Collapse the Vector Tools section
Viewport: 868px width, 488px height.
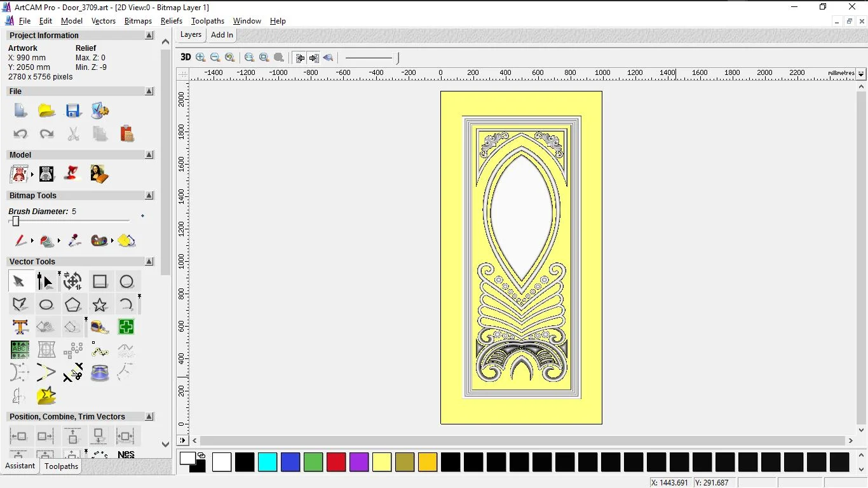[x=149, y=262]
